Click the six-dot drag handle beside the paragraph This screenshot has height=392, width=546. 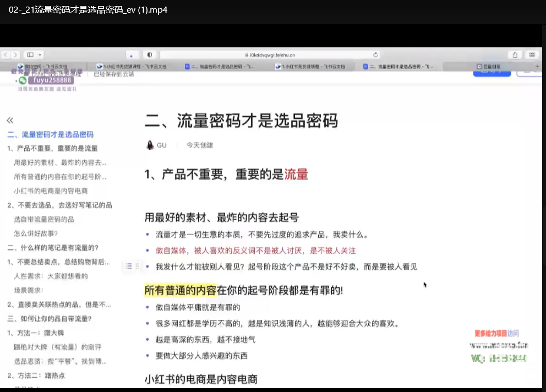[x=137, y=266]
